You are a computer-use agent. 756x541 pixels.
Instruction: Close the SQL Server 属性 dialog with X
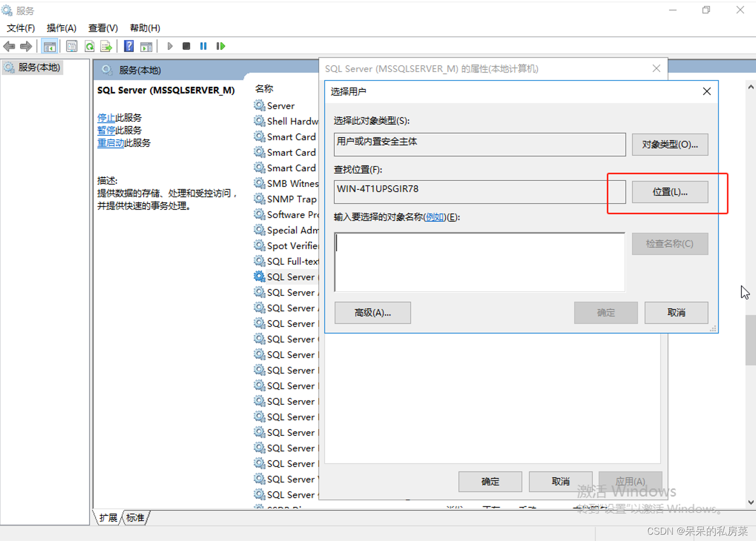coord(656,68)
